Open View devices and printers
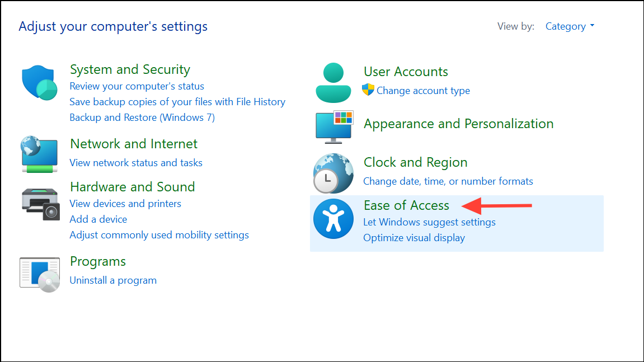Image resolution: width=644 pixels, height=362 pixels. coord(125,203)
